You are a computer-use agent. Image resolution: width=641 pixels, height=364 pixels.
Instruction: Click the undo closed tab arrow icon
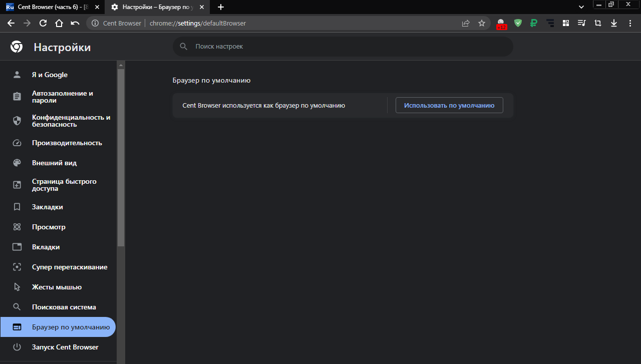pos(75,23)
